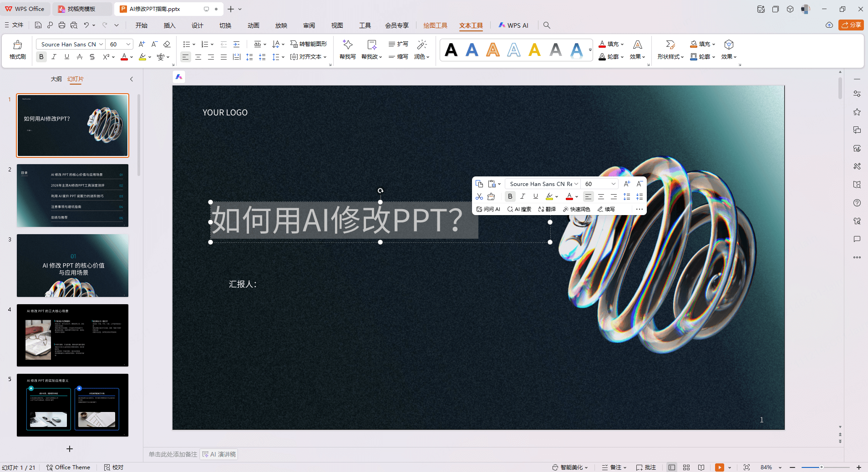Open the 大纲 outline panel tab
This screenshot has width=868, height=472.
click(56, 79)
